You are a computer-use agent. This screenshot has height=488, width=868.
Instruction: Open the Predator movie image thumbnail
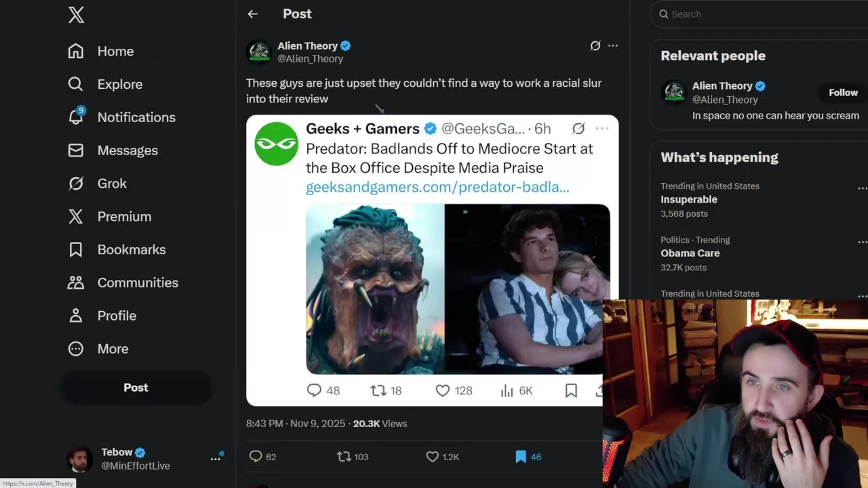point(375,289)
